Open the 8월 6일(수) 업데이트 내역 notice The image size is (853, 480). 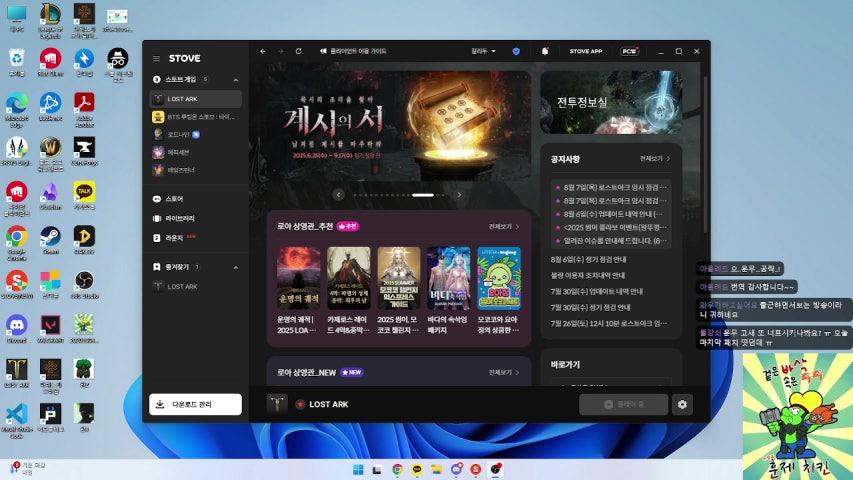click(611, 214)
